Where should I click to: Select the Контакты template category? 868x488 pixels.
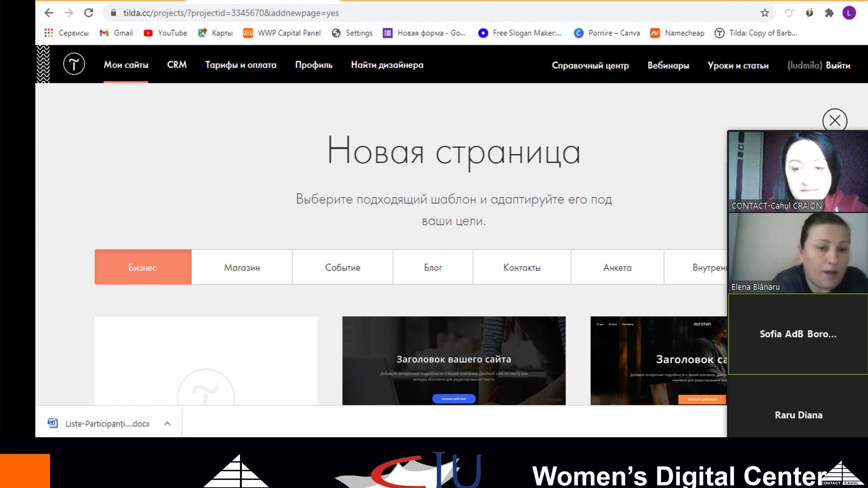(x=522, y=267)
